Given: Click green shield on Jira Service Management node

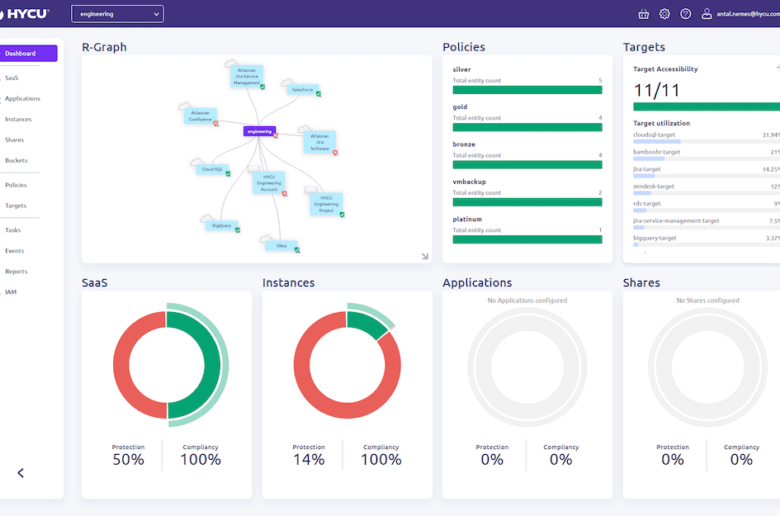Looking at the screenshot, I should (x=262, y=87).
